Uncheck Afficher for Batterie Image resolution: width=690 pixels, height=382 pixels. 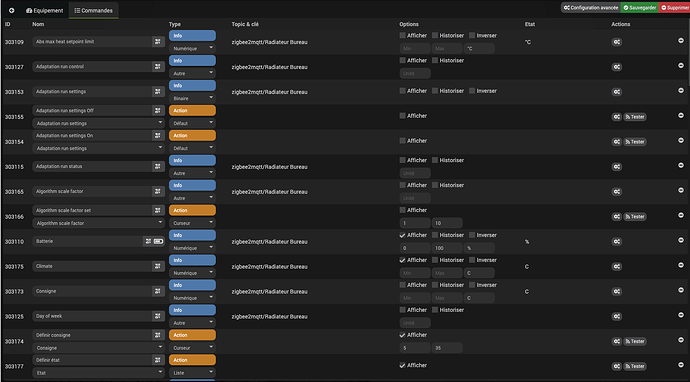tap(402, 235)
